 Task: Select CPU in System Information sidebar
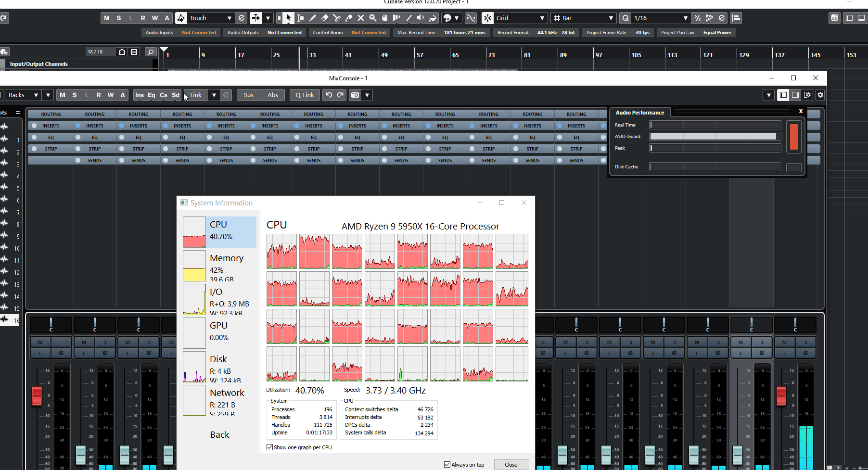pos(219,232)
